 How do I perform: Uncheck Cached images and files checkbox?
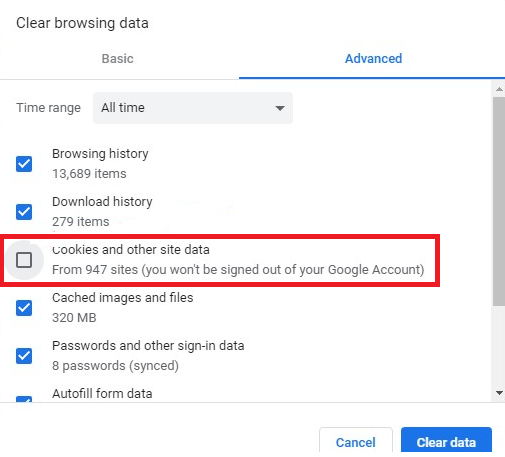click(24, 308)
